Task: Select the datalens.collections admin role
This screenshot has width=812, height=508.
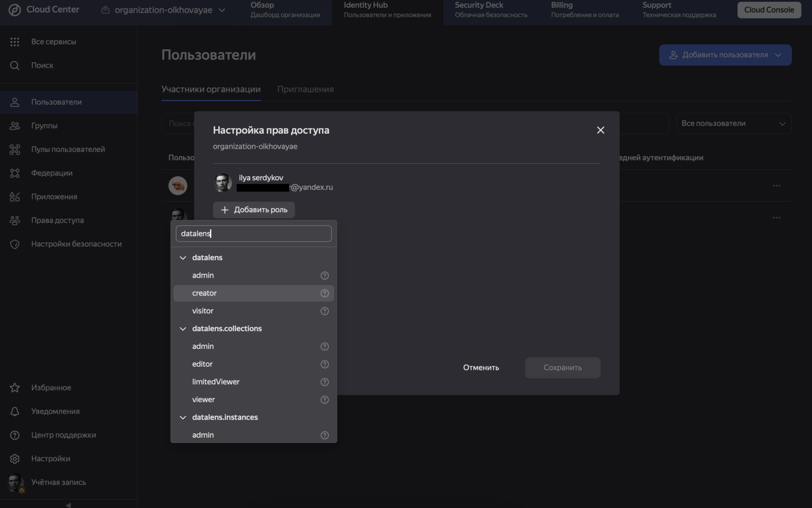Action: (x=254, y=347)
